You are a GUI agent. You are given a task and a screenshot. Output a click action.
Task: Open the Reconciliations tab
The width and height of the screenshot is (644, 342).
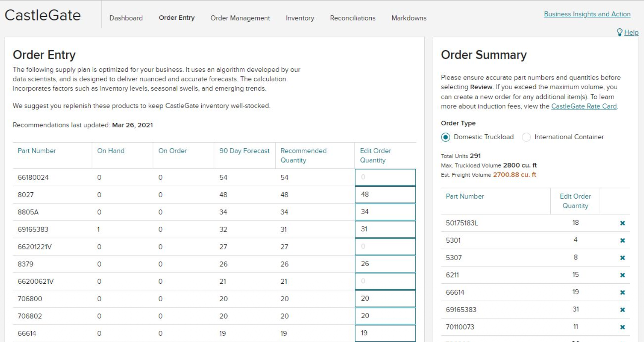point(353,18)
